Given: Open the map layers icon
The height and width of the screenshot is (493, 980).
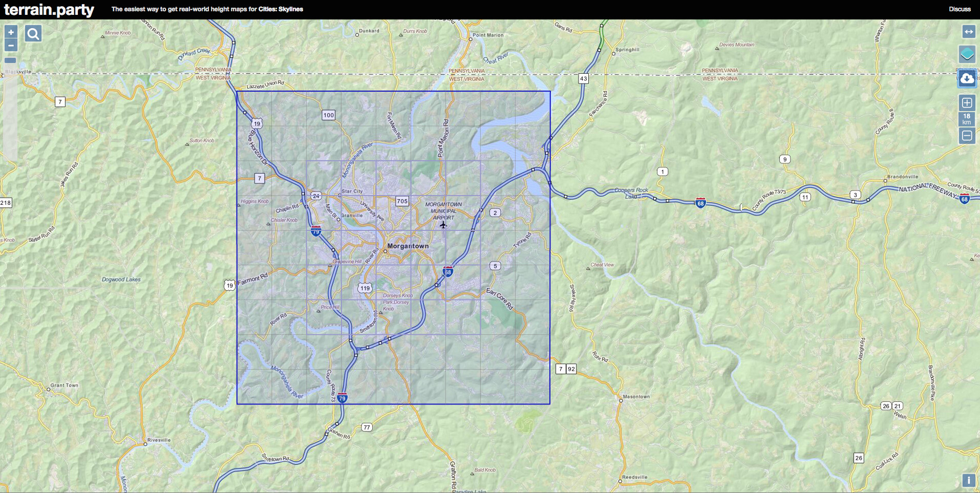Looking at the screenshot, I should [967, 54].
